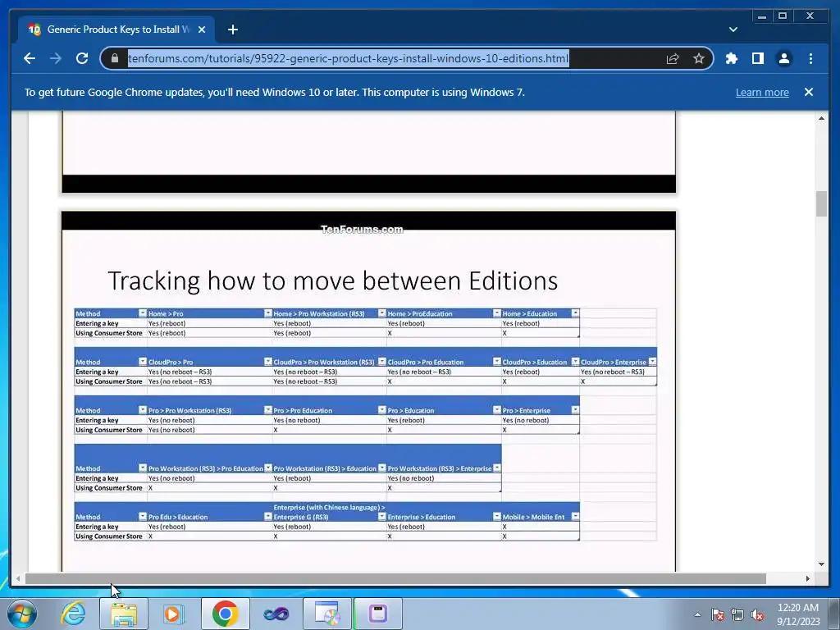Click the Chrome taskbar icon
Viewport: 840px width, 630px height.
225,614
